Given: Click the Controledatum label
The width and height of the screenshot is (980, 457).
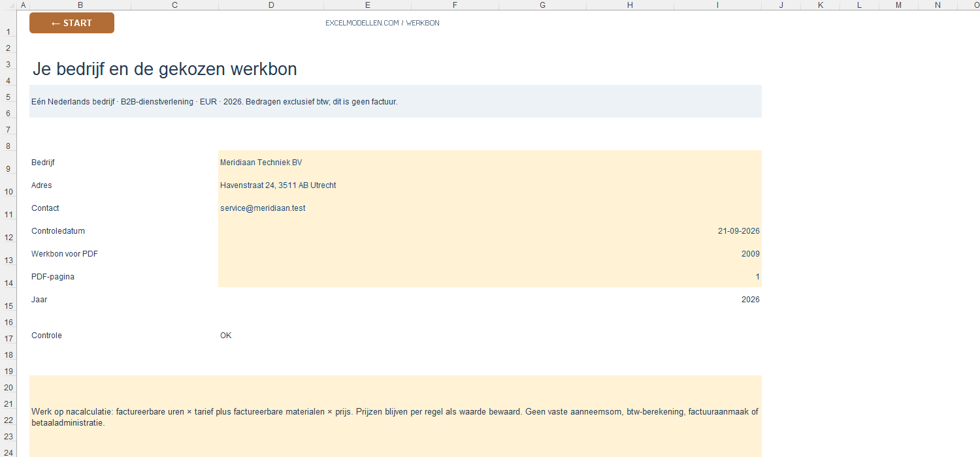Looking at the screenshot, I should [58, 231].
